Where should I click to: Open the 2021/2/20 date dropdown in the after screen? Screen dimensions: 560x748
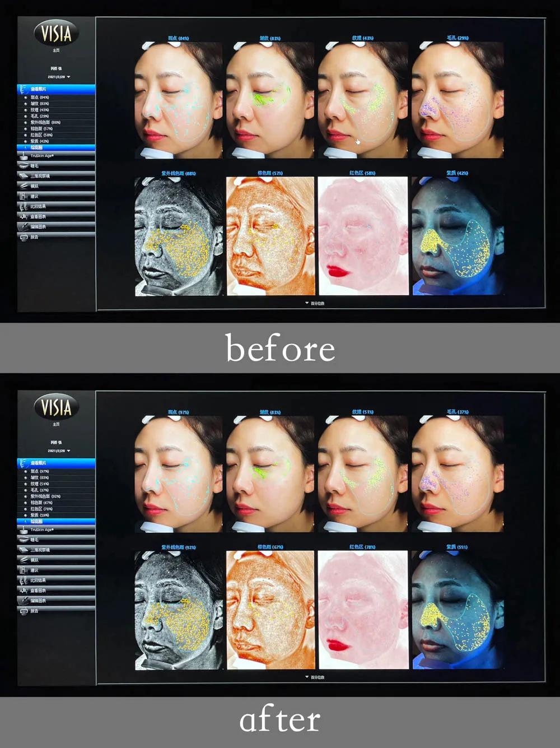pos(59,450)
